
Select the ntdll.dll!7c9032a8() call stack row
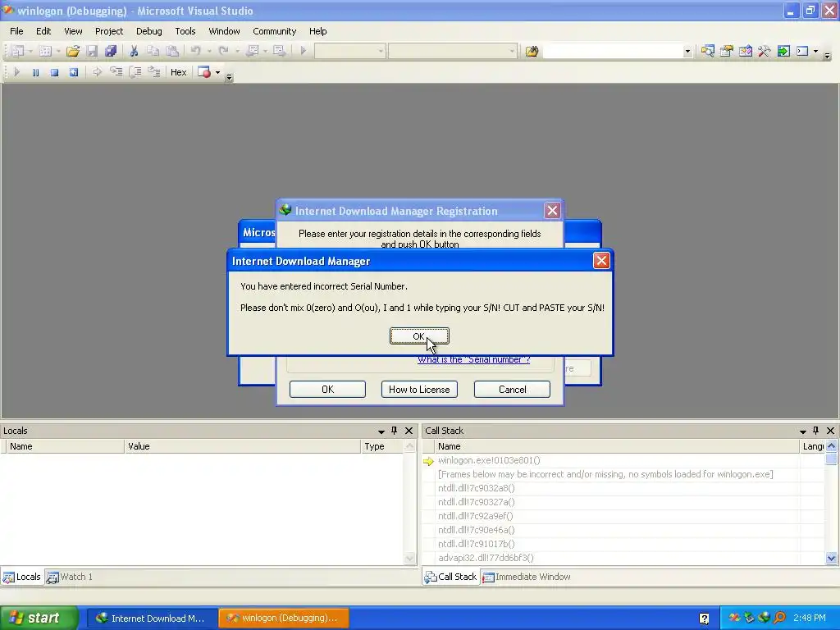623,488
